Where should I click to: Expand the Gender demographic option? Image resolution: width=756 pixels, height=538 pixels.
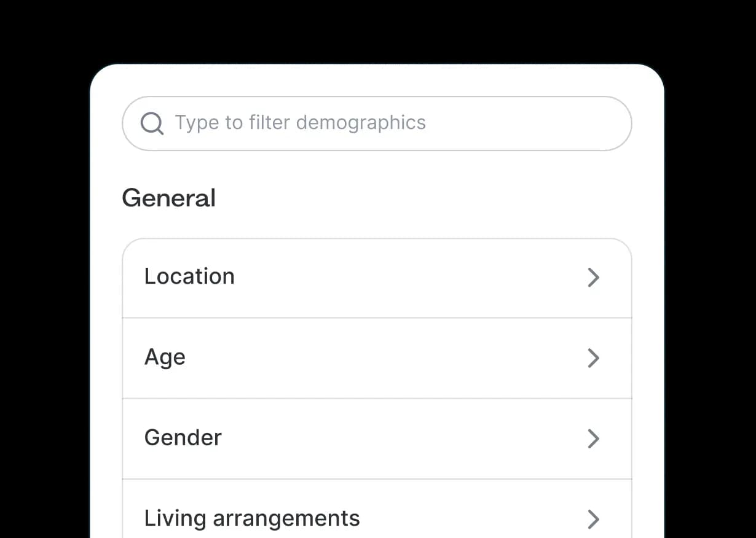tap(376, 439)
